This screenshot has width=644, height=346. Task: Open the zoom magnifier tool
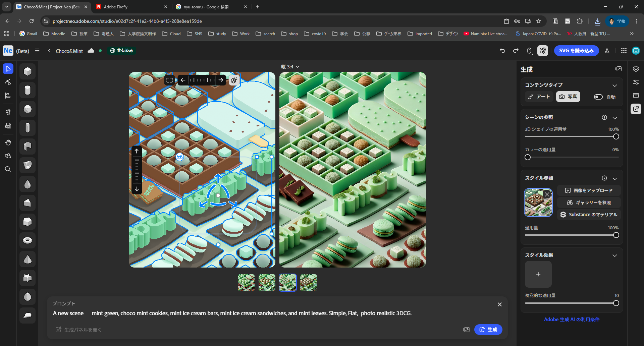tap(8, 169)
